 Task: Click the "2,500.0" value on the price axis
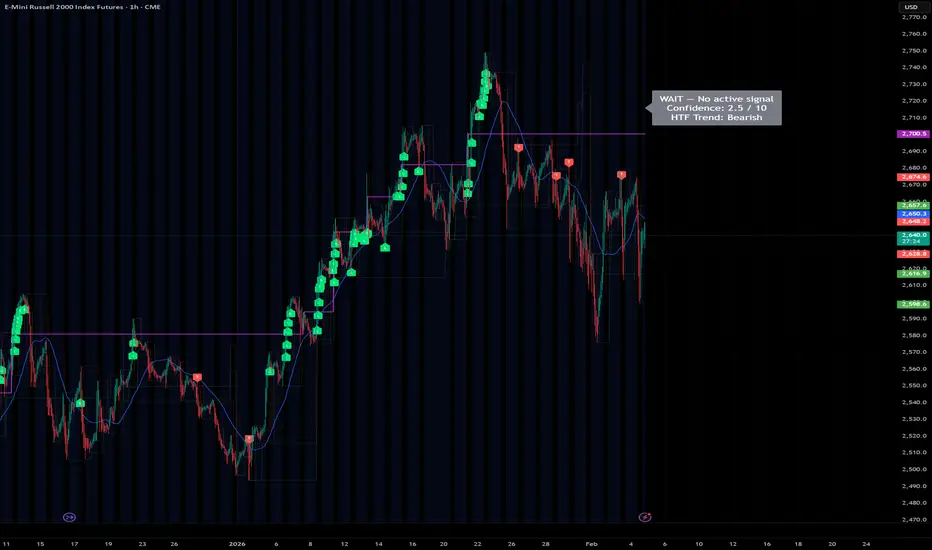tap(914, 469)
